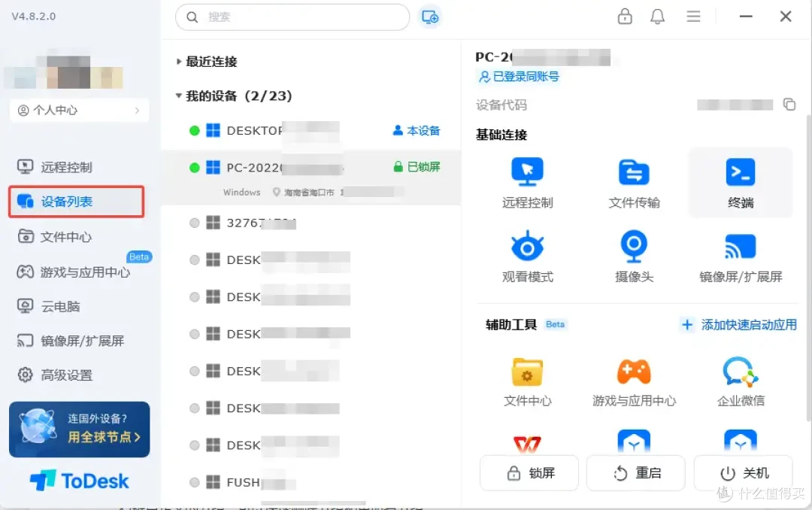Select the offline device starting with 3276
Screen dimensions: 812x510
tap(311, 223)
